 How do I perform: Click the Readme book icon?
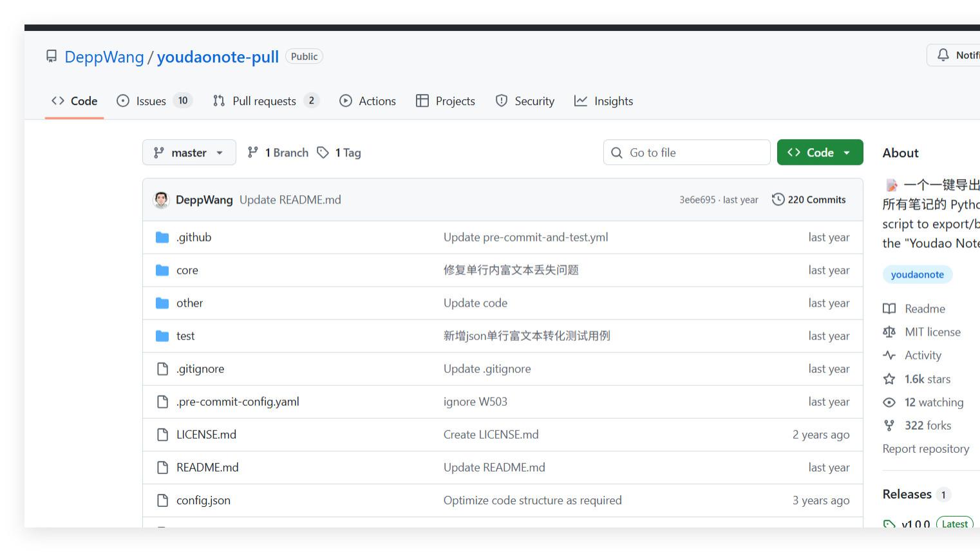(890, 309)
